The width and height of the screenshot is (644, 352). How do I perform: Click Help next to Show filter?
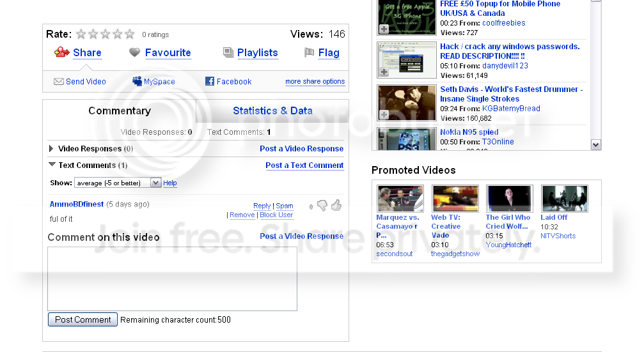(170, 183)
